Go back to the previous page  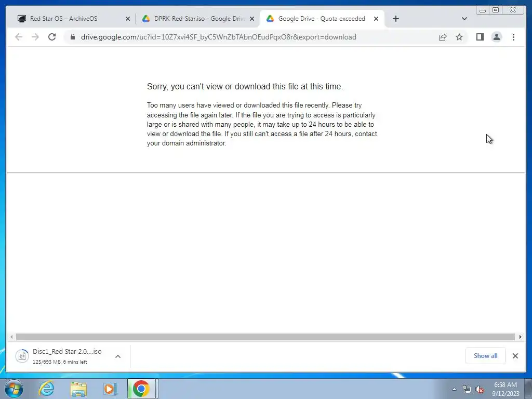[x=19, y=37]
